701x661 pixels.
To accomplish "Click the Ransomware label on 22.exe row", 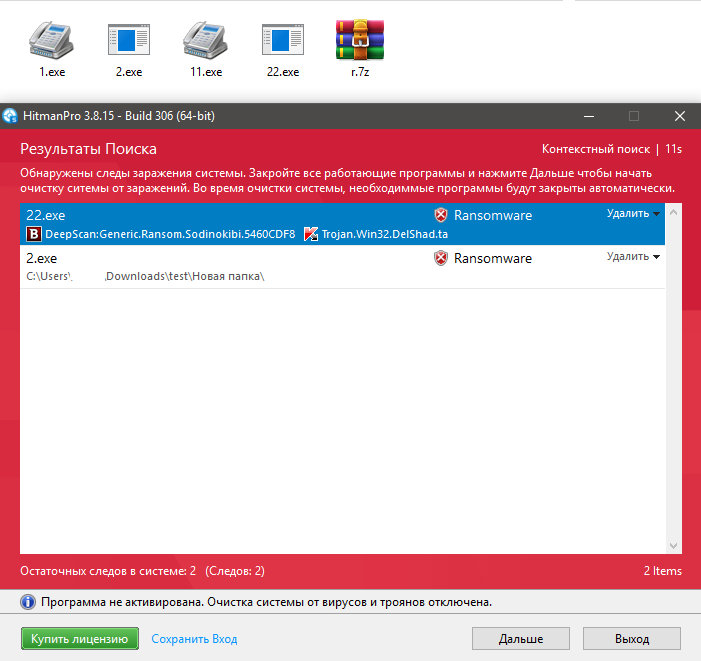I will coord(493,215).
